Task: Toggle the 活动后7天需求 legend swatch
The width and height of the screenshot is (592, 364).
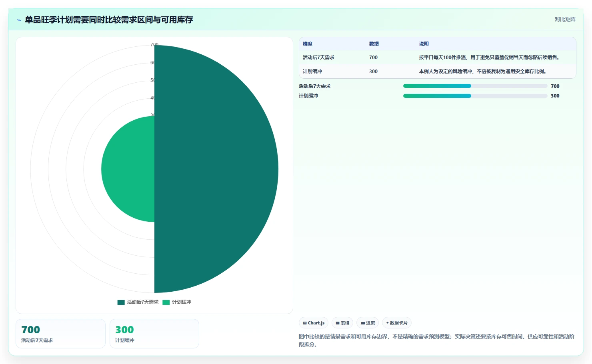Action: [121, 302]
